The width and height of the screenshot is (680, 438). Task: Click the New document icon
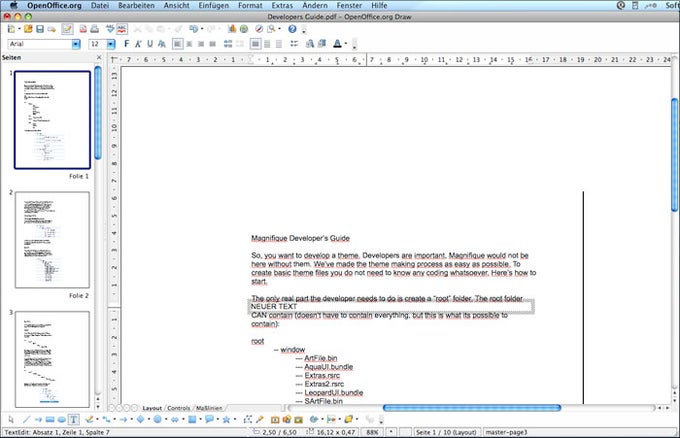[x=11, y=29]
